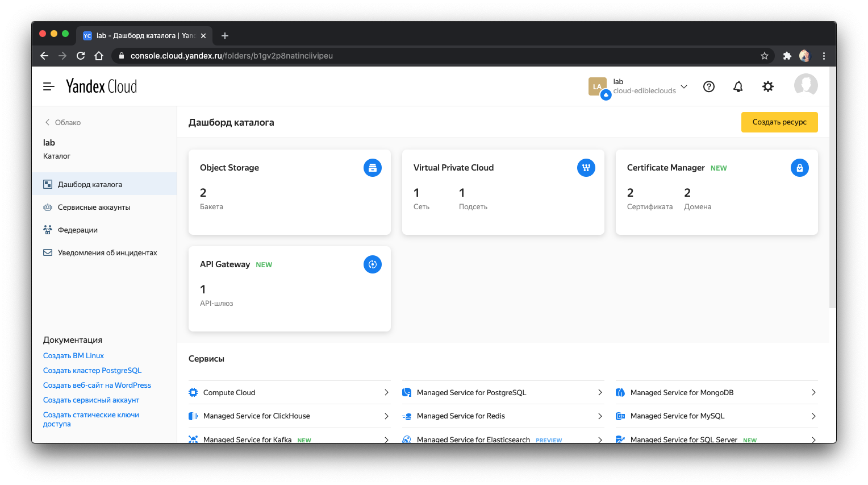Open the hamburger navigation menu
This screenshot has height=485, width=868.
[49, 86]
